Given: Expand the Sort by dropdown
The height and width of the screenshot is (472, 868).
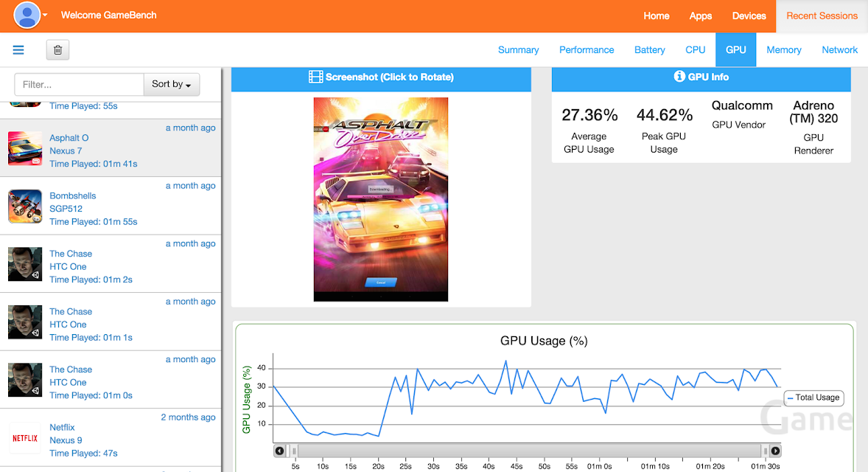Looking at the screenshot, I should coord(171,85).
